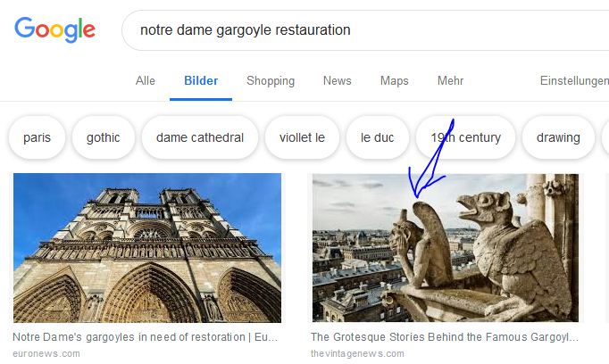Choose the 'viollet le' chip
This screenshot has height=364, width=609.
[302, 137]
